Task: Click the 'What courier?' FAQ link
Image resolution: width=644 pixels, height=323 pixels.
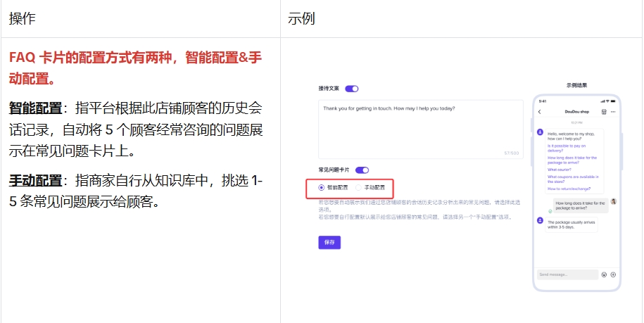Action: point(559,170)
